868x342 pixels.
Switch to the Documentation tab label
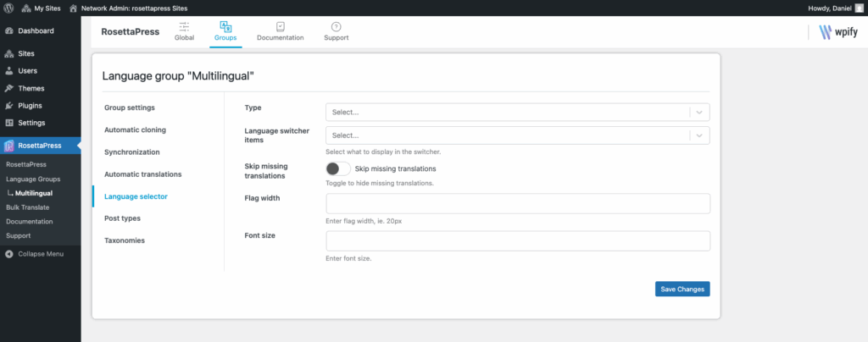pos(280,37)
